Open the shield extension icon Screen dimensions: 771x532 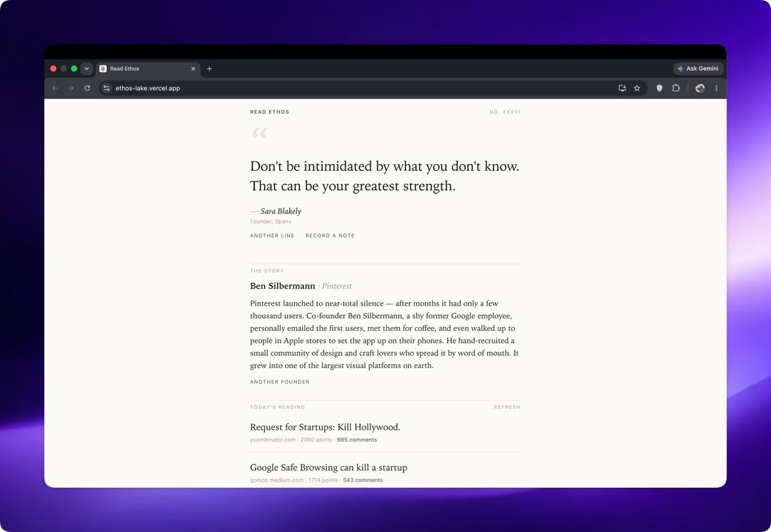(x=659, y=88)
